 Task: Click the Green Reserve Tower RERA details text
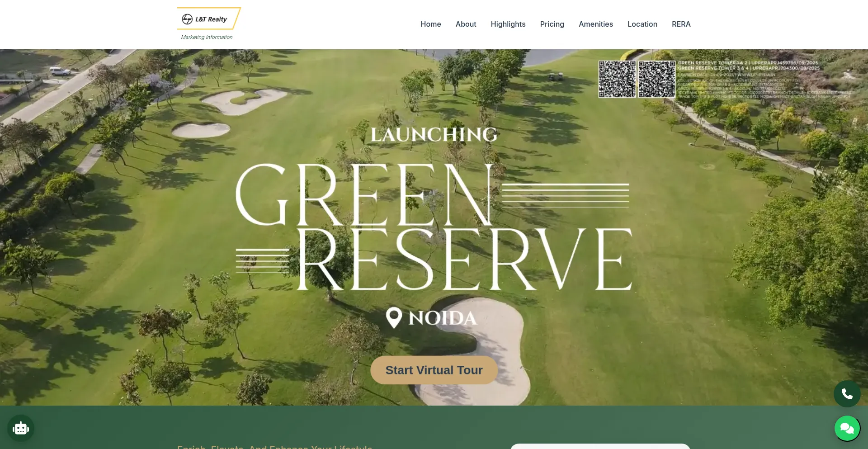click(x=764, y=79)
